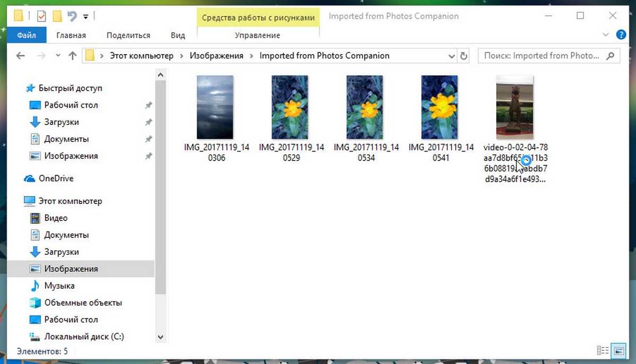Open the Управление picture tools tab
The image size is (636, 364).
pos(258,35)
